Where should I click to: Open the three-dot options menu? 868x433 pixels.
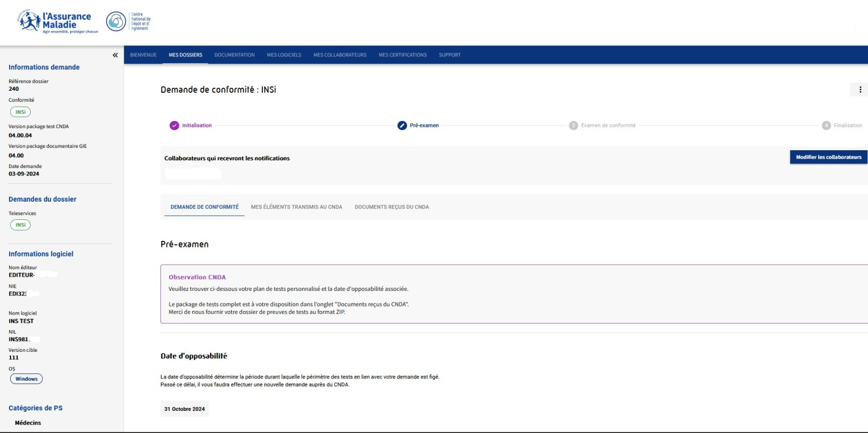(860, 90)
